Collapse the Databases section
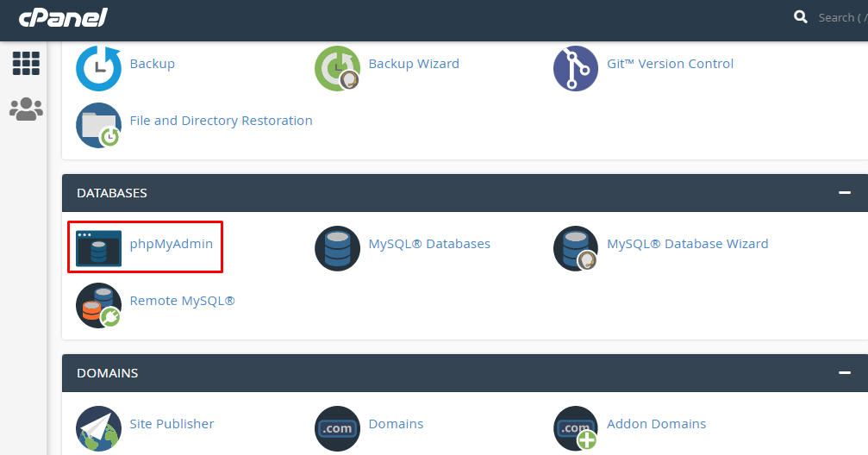 coord(845,193)
